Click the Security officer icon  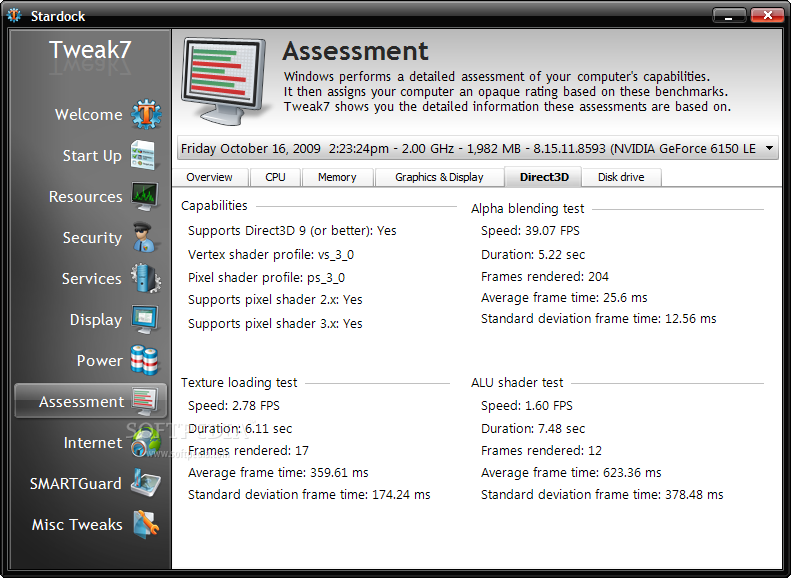coord(145,237)
